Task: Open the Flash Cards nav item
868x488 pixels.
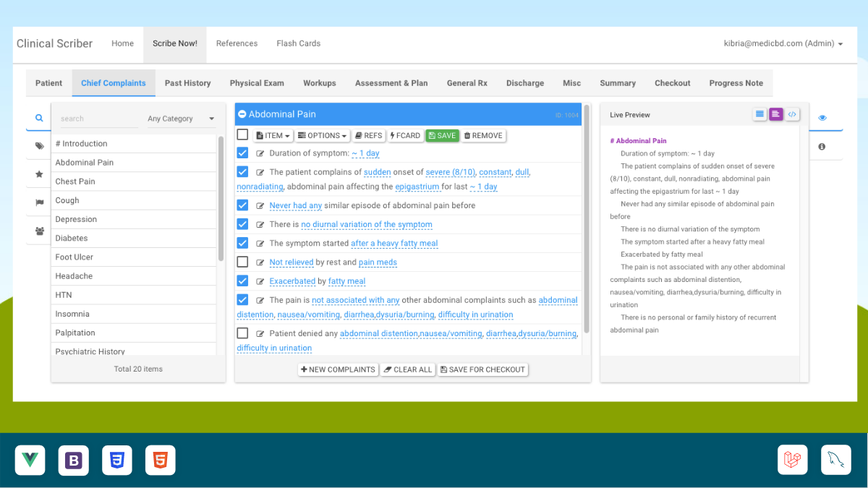Action: 298,43
